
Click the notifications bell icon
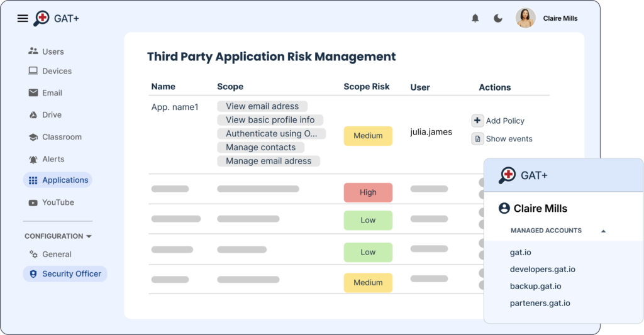(475, 18)
